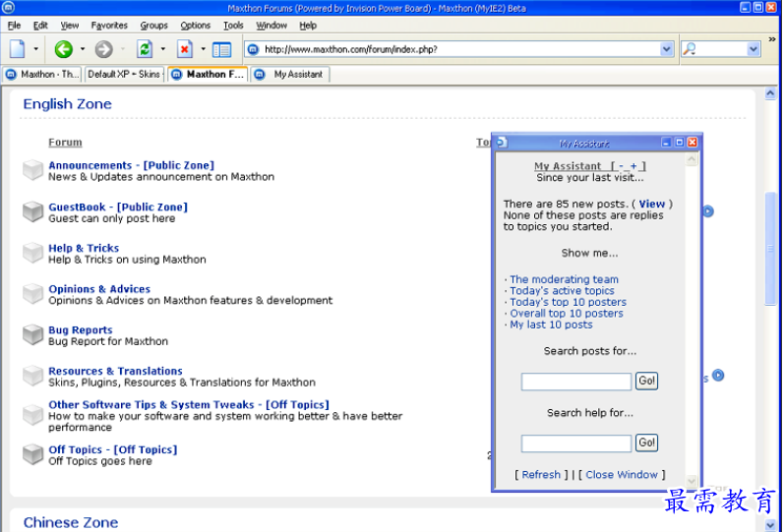The height and width of the screenshot is (532, 784).
Task: Click the blue last-post arrow near GuestBook row
Action: (708, 211)
